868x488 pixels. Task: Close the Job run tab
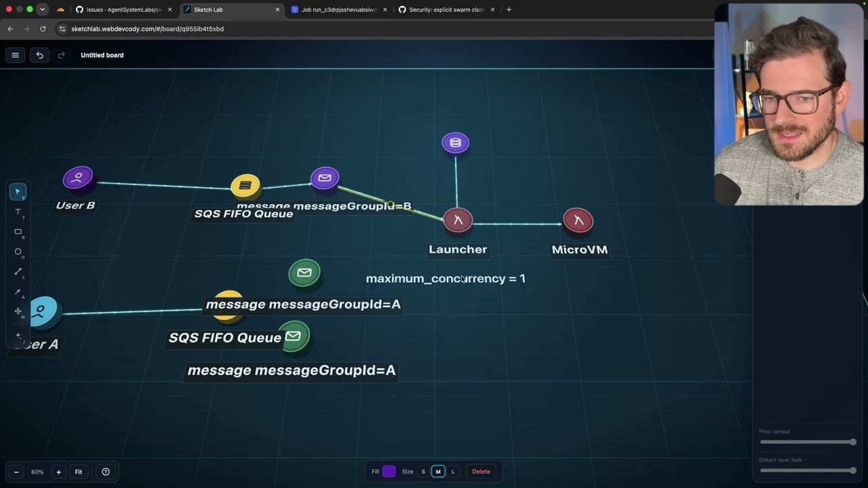point(384,9)
